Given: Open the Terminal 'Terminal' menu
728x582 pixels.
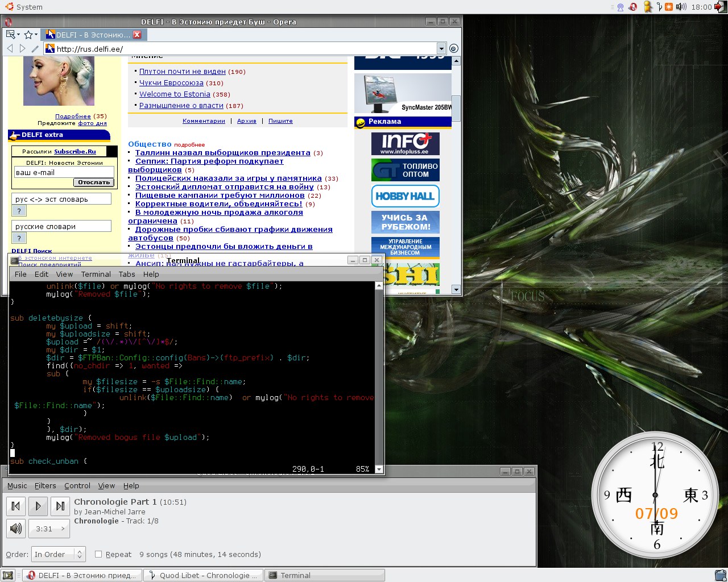Looking at the screenshot, I should coord(96,274).
